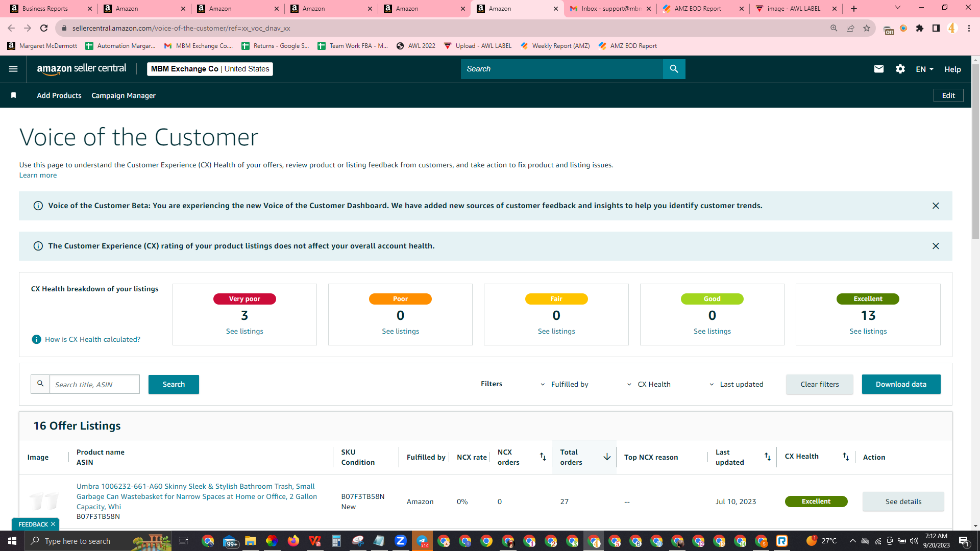
Task: Click the Umbra trash can product thumbnail
Action: (44, 501)
